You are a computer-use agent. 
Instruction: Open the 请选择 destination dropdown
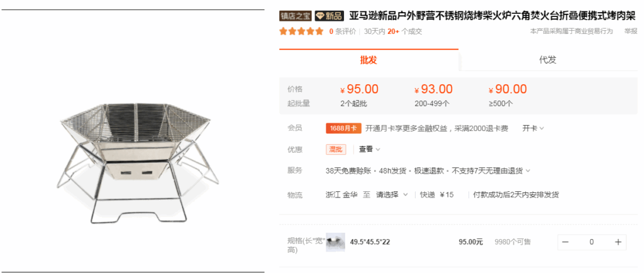coord(392,194)
